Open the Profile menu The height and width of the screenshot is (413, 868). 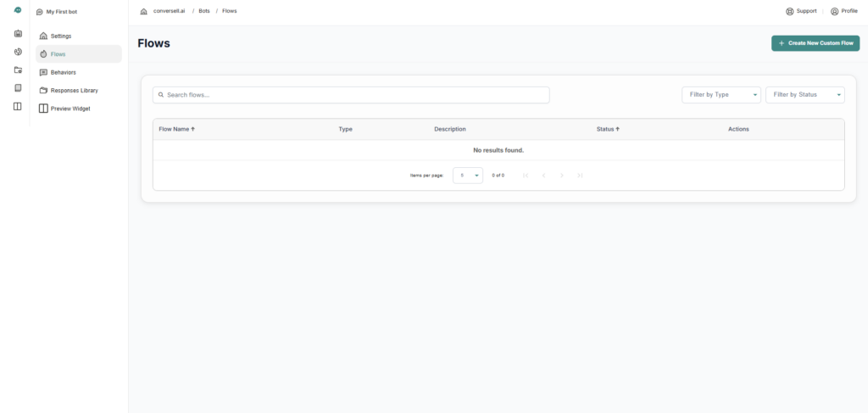pos(843,11)
